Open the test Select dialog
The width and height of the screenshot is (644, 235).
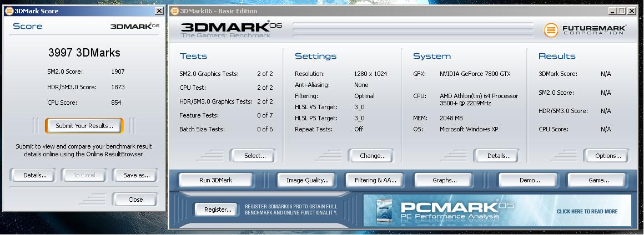(255, 156)
